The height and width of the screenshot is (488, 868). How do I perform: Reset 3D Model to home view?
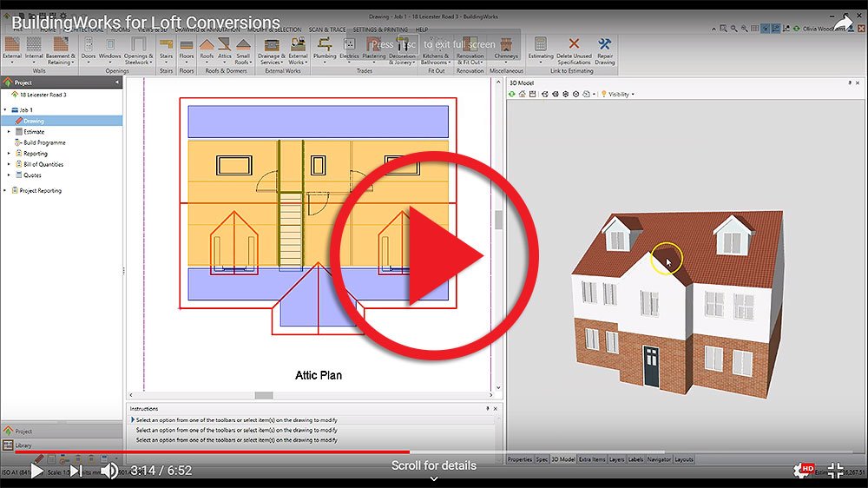[x=522, y=94]
